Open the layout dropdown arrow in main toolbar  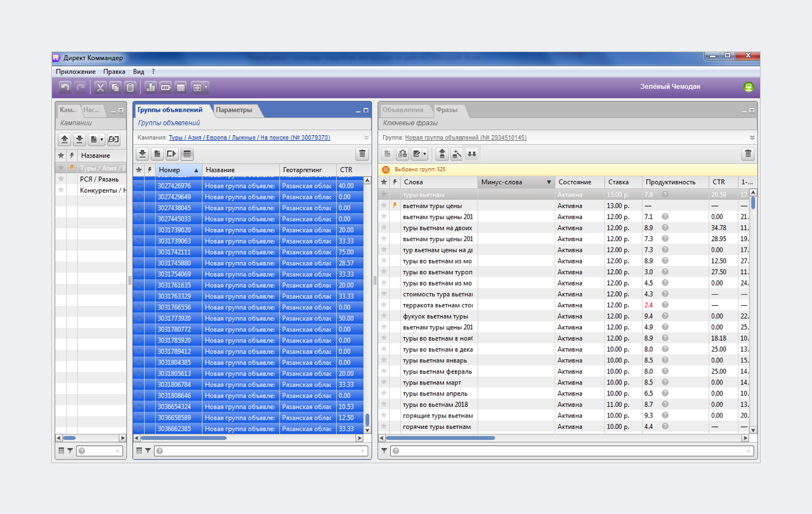(x=206, y=87)
